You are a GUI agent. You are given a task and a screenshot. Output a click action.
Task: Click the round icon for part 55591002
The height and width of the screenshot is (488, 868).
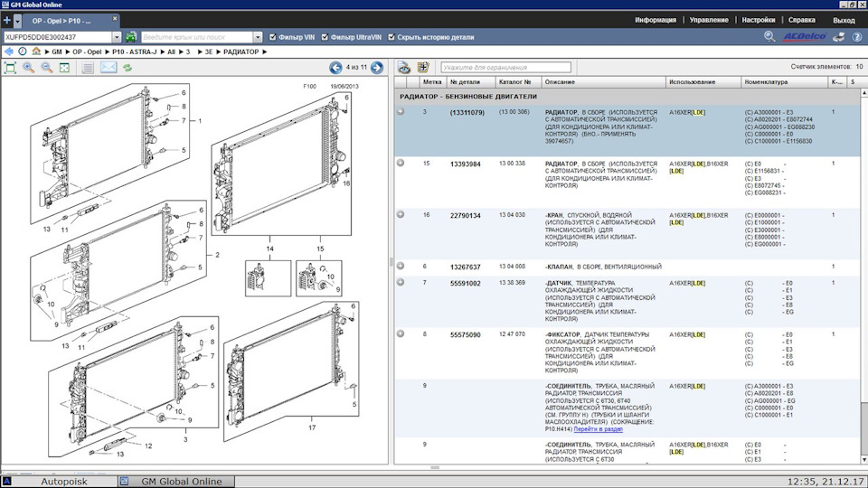[401, 282]
